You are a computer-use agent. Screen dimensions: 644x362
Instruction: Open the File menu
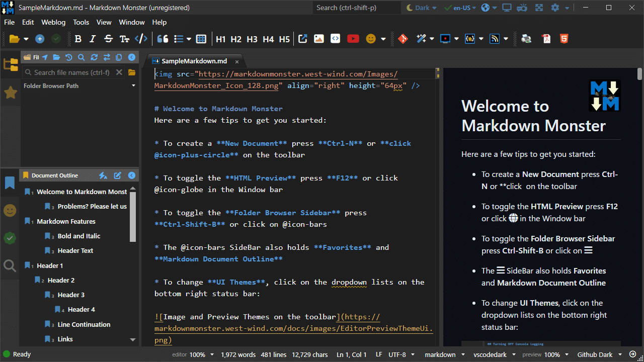[9, 22]
